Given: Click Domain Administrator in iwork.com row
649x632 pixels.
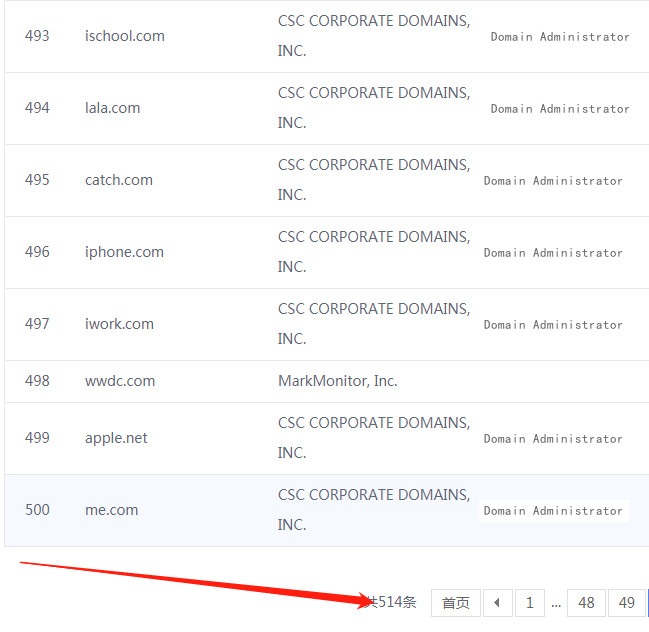Looking at the screenshot, I should tap(553, 325).
